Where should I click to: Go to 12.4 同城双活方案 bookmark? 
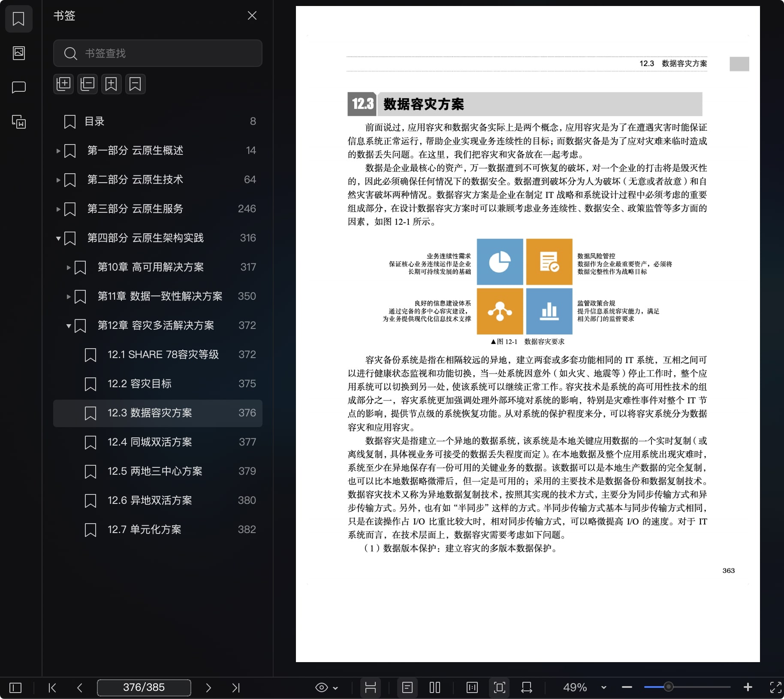[x=158, y=442]
